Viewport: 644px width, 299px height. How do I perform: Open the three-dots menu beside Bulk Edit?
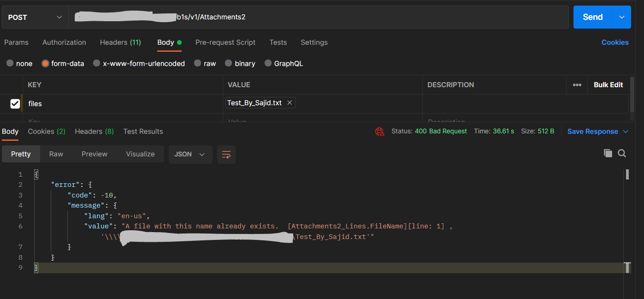pos(577,84)
